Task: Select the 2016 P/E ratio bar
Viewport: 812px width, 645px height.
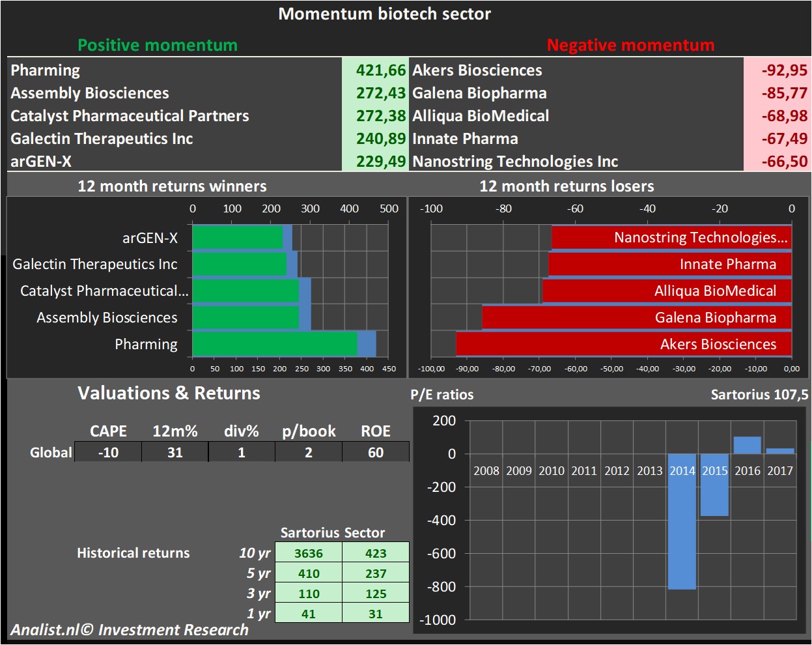Action: tap(747, 445)
